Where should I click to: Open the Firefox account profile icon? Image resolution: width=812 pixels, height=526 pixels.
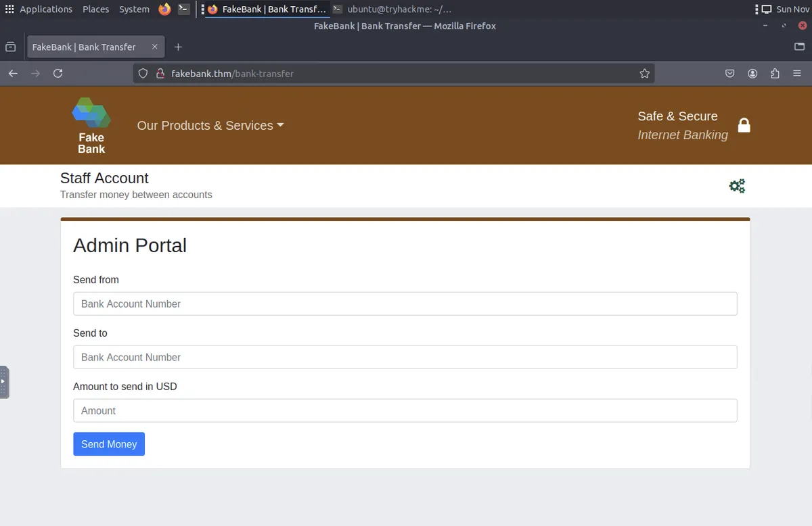click(752, 73)
